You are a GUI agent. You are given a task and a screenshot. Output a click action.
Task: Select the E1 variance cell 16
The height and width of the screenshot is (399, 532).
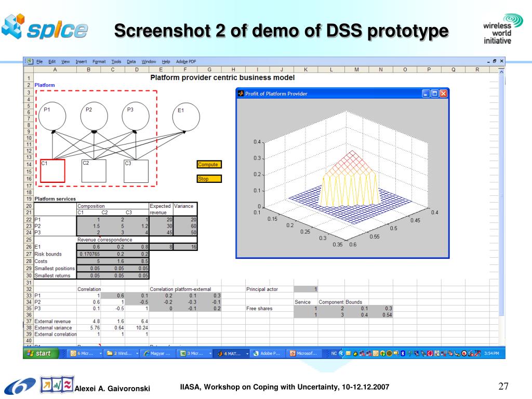pyautogui.click(x=185, y=247)
